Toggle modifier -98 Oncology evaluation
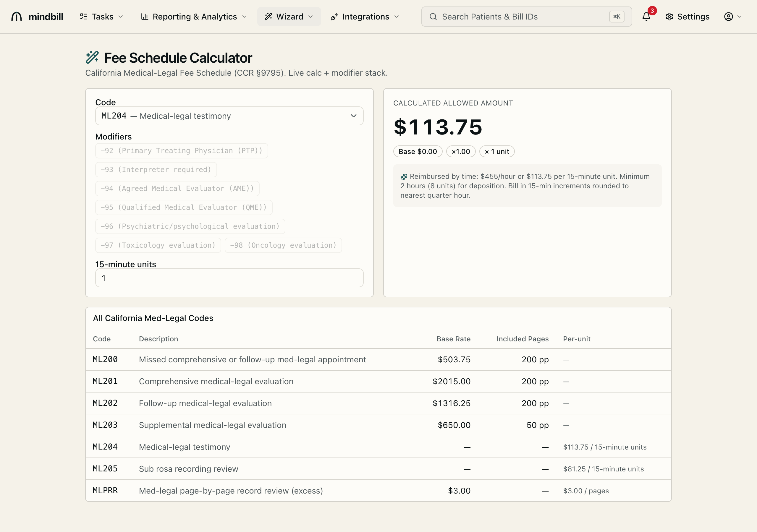Image resolution: width=757 pixels, height=532 pixels. point(283,245)
